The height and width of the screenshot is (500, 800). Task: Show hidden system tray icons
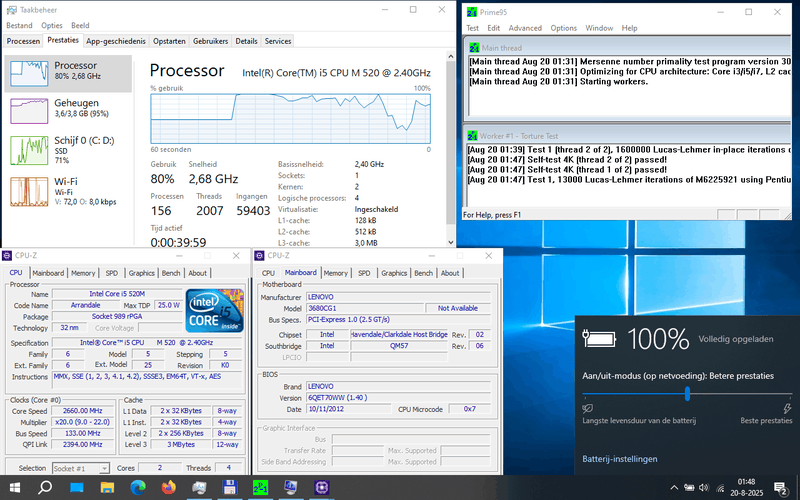(674, 488)
